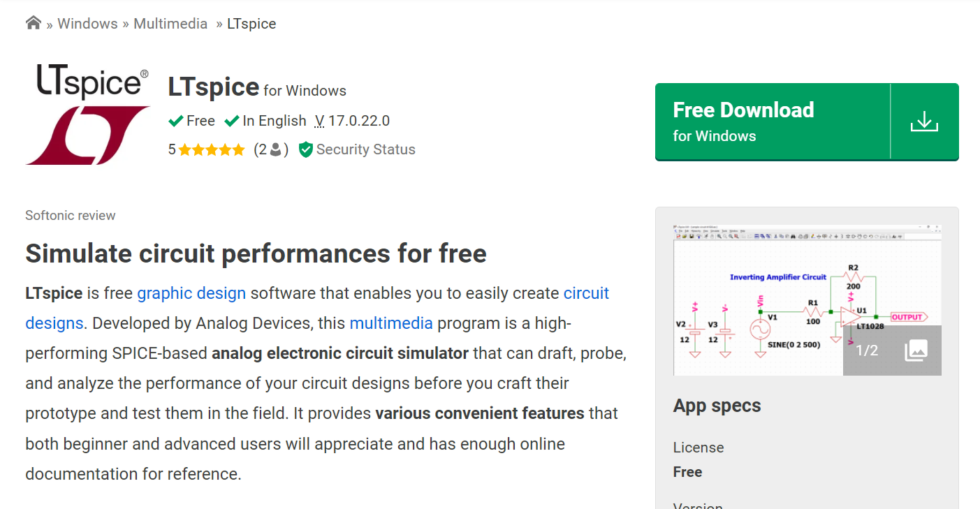This screenshot has width=980, height=509.
Task: Open the gallery via the 1/2 image counter
Action: tap(892, 351)
